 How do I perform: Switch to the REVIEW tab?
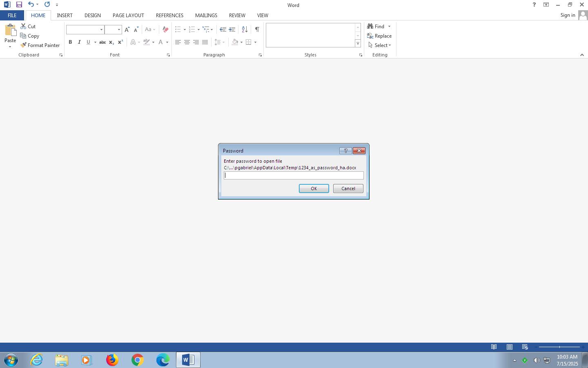pos(237,15)
